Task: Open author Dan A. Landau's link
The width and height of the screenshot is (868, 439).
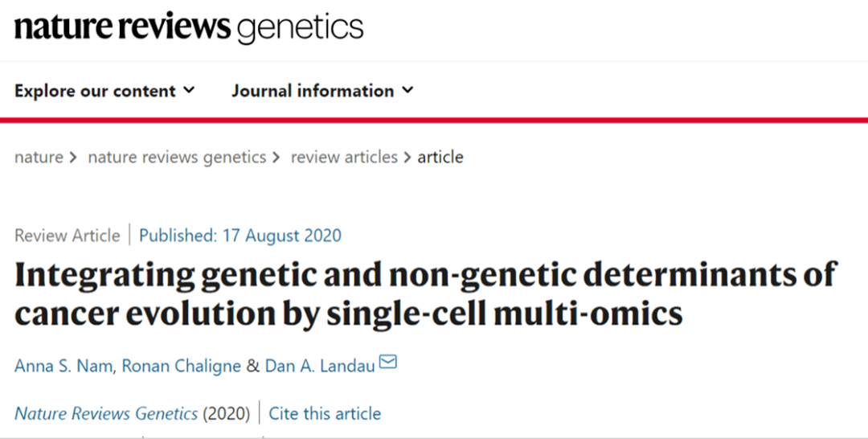Action: (x=319, y=366)
